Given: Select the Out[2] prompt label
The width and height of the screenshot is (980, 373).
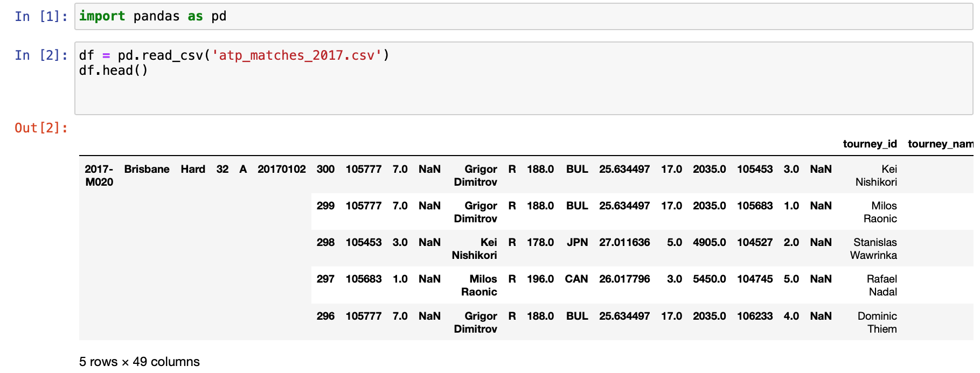Looking at the screenshot, I should [41, 128].
